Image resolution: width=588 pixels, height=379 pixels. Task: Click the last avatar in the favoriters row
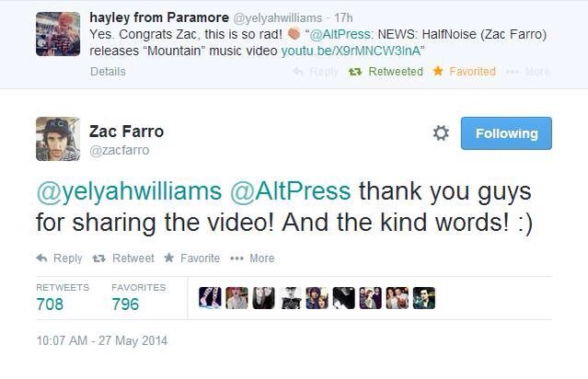click(424, 298)
